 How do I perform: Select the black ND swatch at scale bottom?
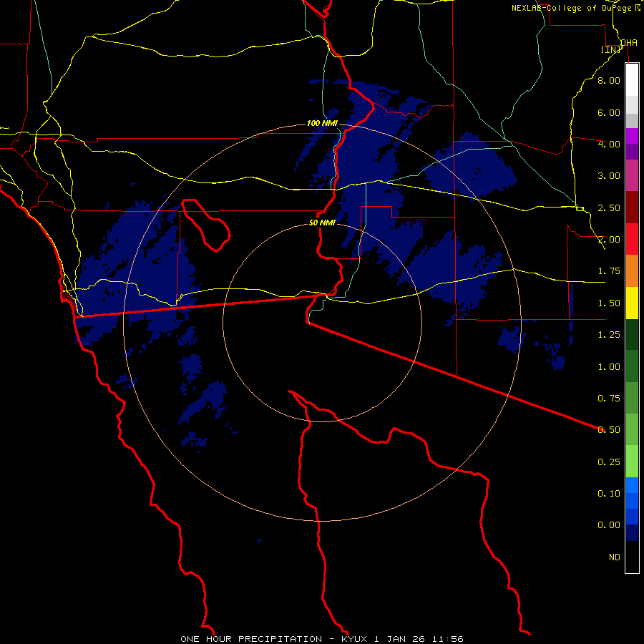click(632, 557)
